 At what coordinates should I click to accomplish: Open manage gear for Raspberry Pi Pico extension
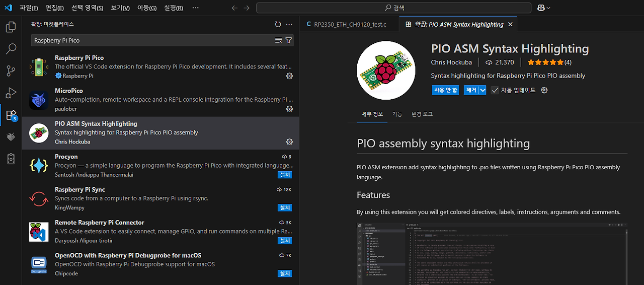click(x=289, y=76)
